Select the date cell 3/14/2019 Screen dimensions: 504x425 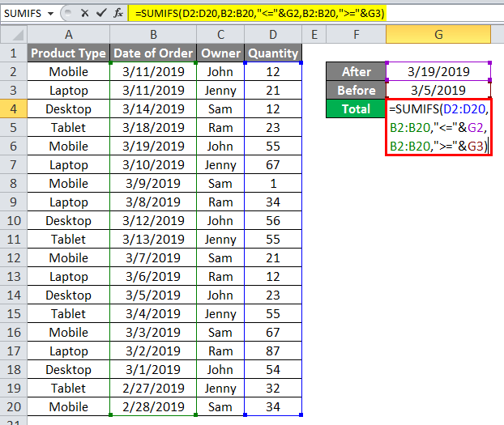153,109
